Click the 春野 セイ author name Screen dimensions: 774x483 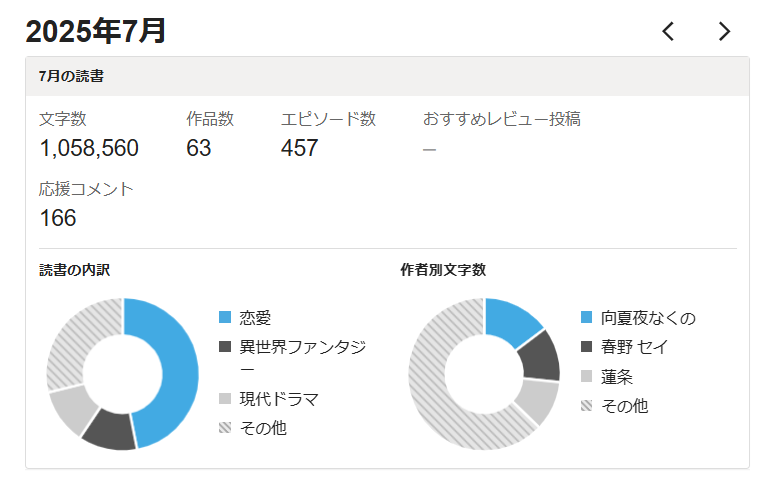tap(635, 347)
